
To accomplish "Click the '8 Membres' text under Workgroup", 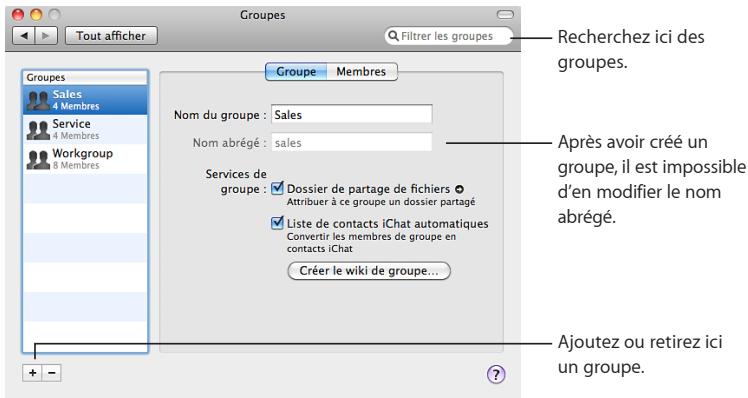I will tap(76, 166).
